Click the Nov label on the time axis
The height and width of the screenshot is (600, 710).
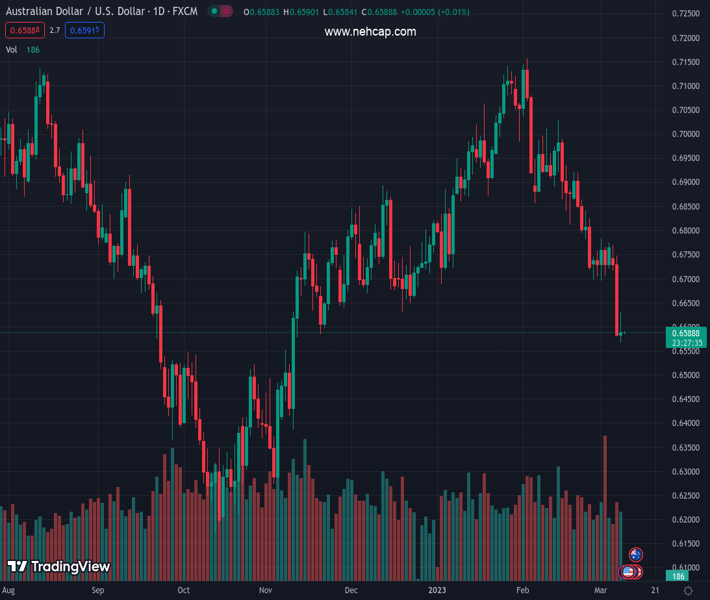click(265, 591)
